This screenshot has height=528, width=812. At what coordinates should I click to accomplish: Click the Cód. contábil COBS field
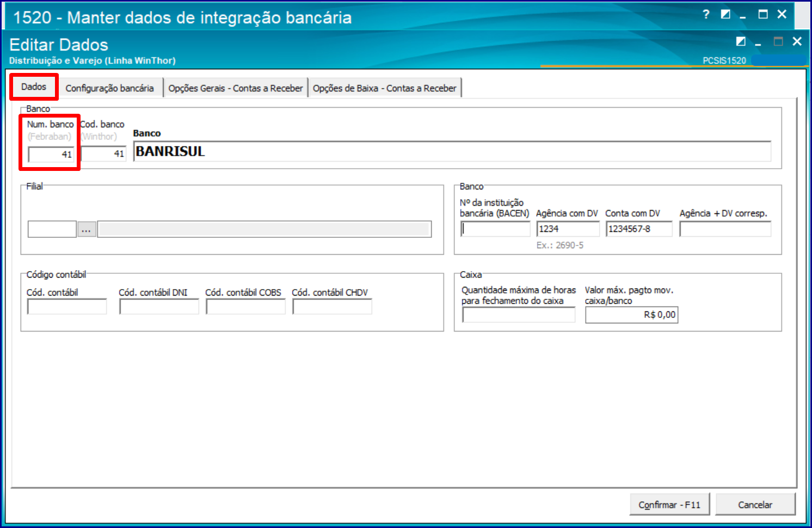click(245, 307)
